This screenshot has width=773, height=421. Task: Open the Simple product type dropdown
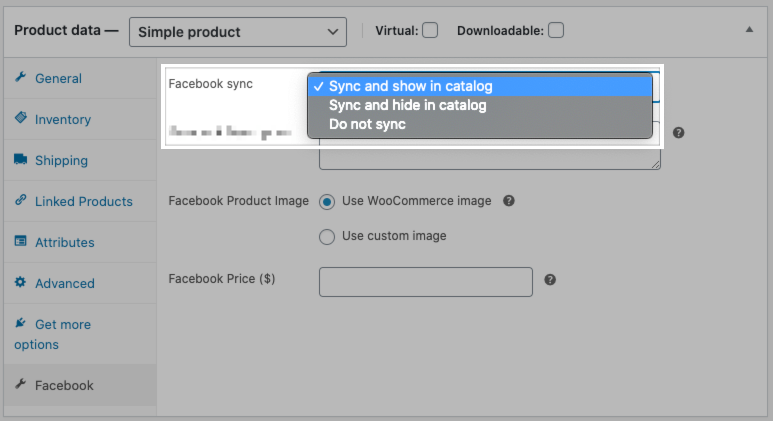238,32
